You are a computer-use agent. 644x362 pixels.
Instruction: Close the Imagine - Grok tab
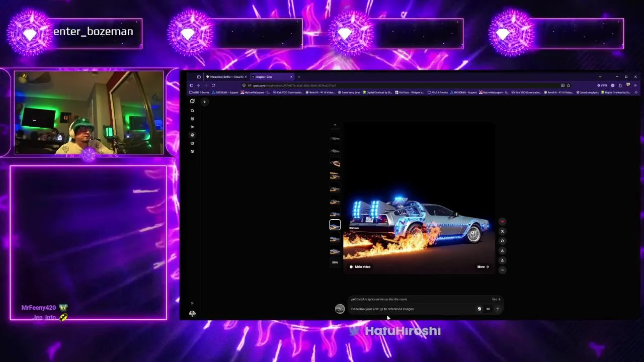291,77
